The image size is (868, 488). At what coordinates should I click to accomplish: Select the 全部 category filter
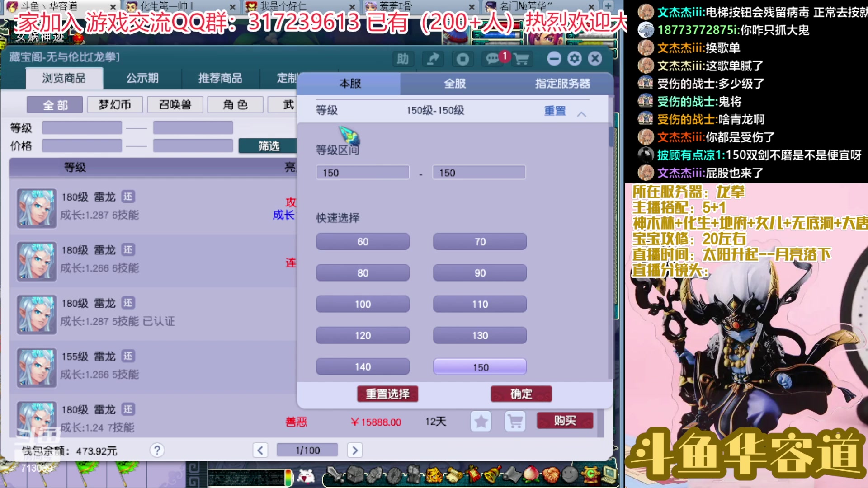pos(55,105)
